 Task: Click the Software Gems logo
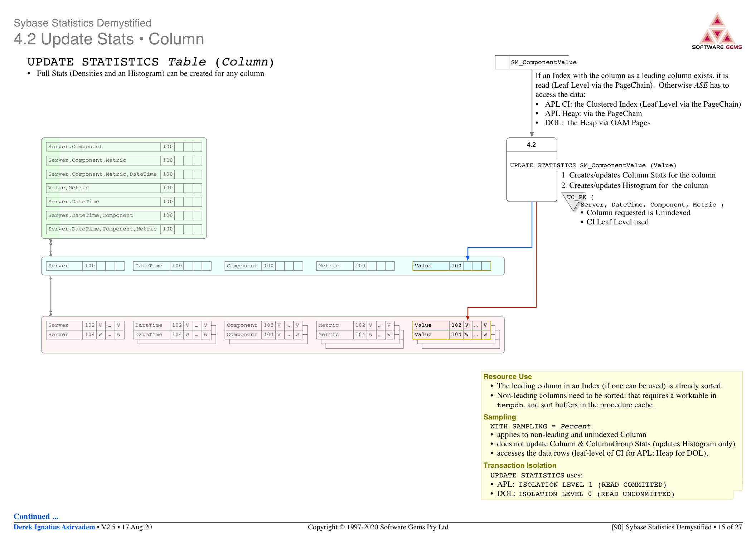(717, 31)
